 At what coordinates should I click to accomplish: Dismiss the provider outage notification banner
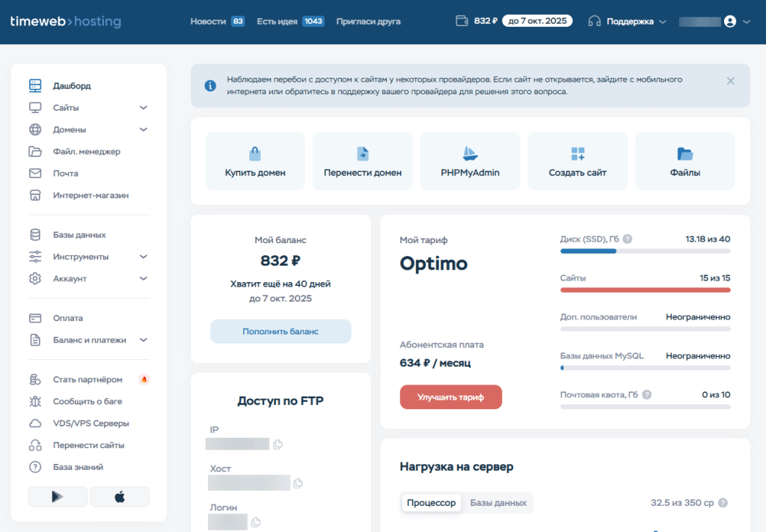coord(730,81)
